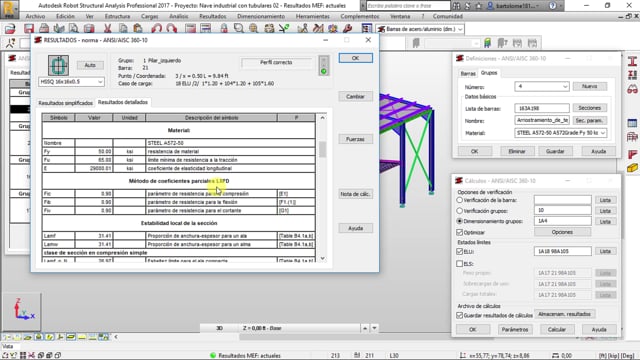Open the Barras de acero/aluminio layout dropdown
This screenshot has height=360, width=640.
[460, 29]
